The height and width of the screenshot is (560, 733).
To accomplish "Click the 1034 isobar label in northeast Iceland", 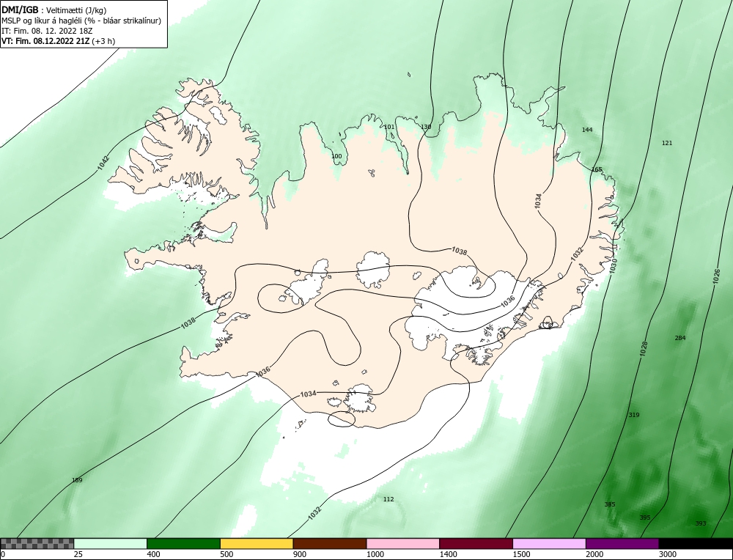I will [x=538, y=201].
